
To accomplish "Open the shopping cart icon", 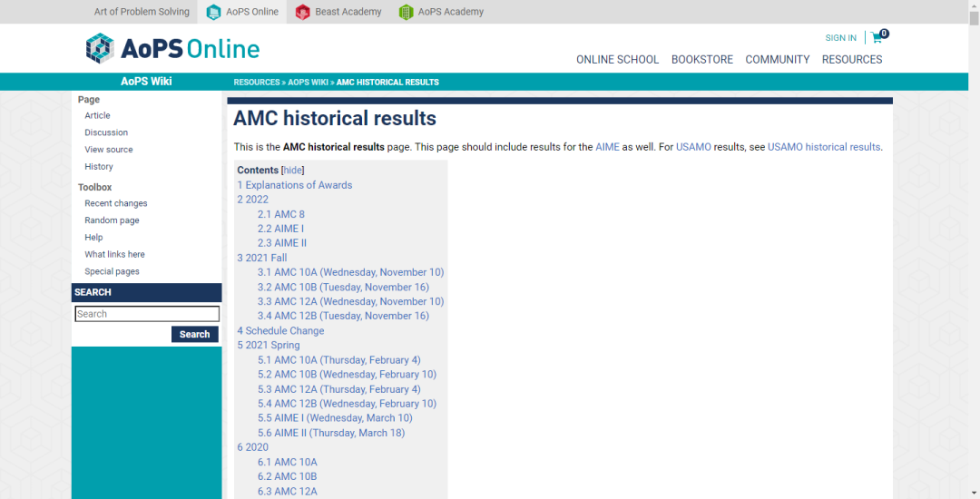I will (x=877, y=38).
